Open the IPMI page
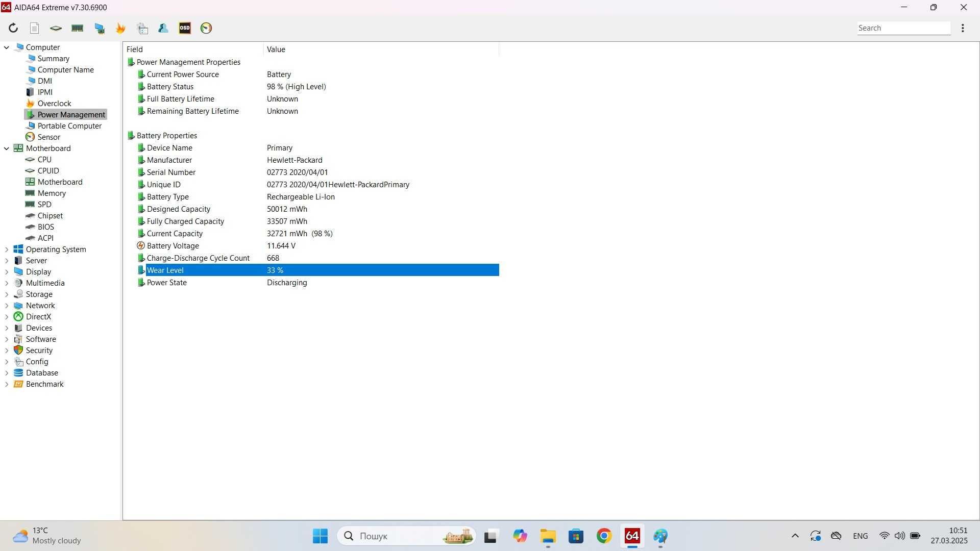The height and width of the screenshot is (551, 980). (45, 92)
